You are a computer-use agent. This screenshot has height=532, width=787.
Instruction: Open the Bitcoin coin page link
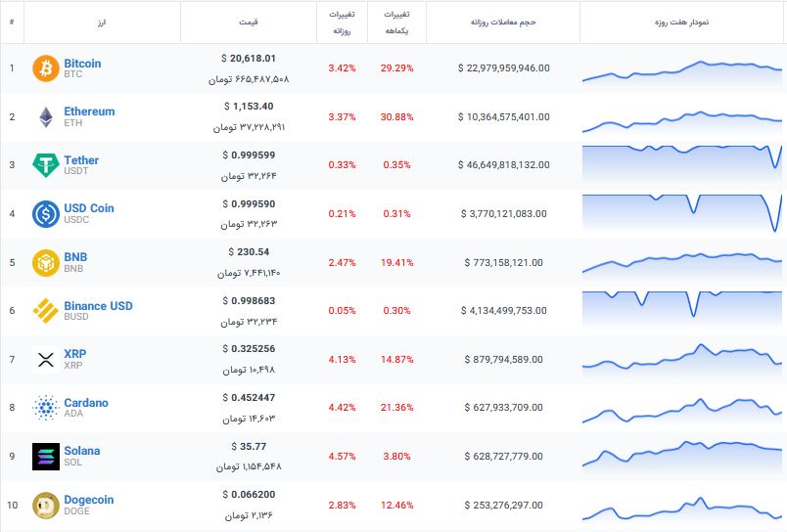pos(82,64)
